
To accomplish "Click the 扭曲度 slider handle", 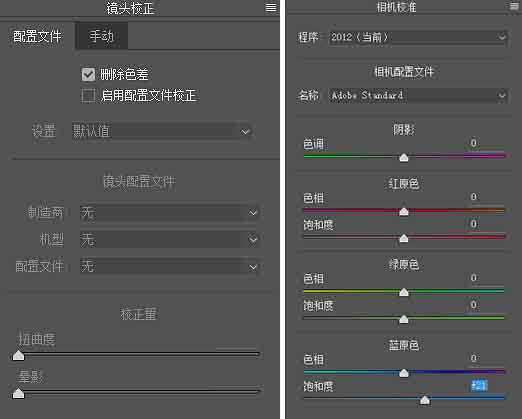I will pos(18,355).
